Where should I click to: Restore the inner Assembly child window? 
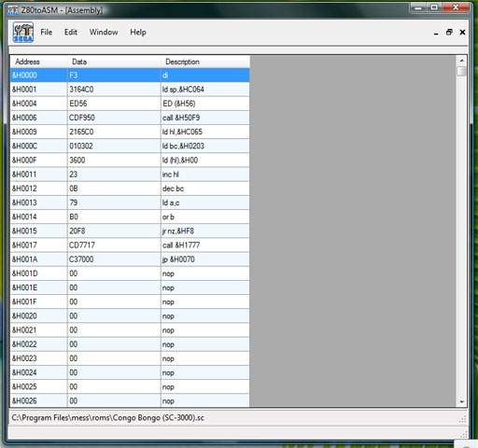point(449,32)
